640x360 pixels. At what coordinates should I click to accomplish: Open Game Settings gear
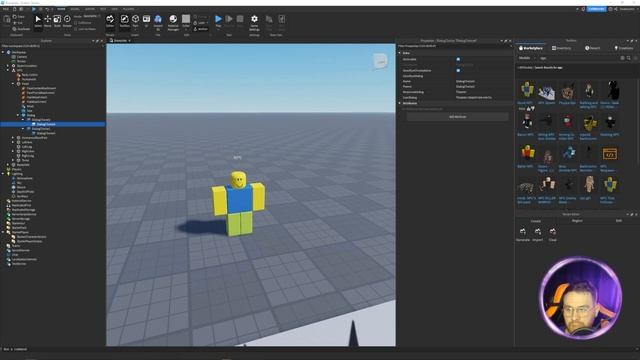coord(254,22)
